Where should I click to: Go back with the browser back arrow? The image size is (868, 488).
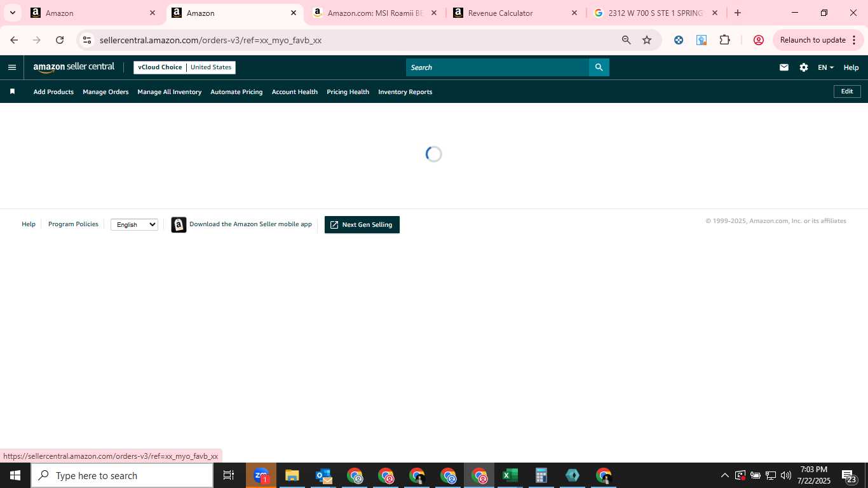tap(14, 40)
